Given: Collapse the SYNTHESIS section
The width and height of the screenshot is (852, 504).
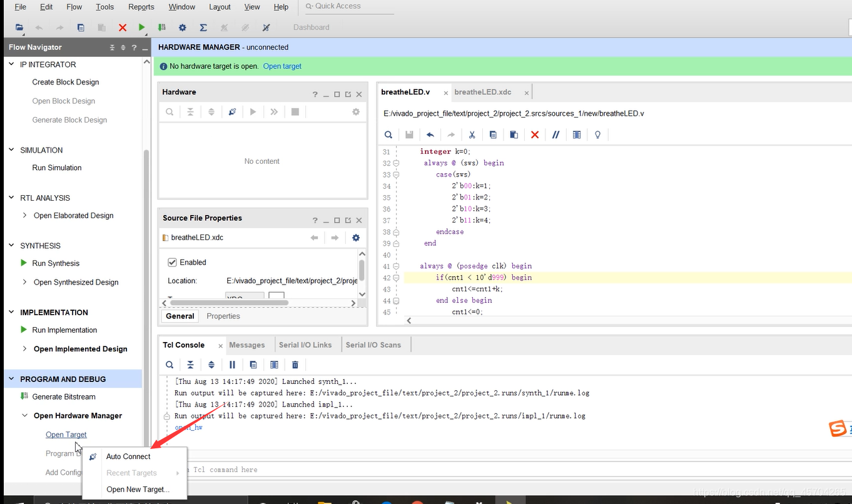Looking at the screenshot, I should 11,246.
